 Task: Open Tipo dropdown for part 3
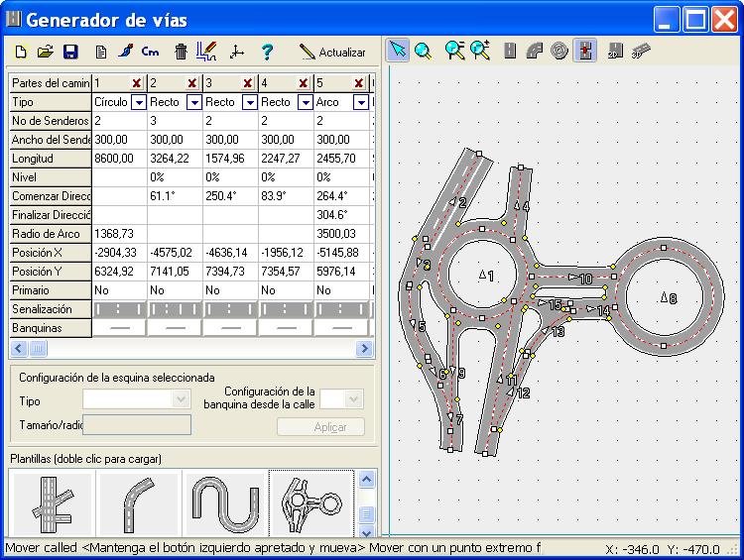click(250, 102)
